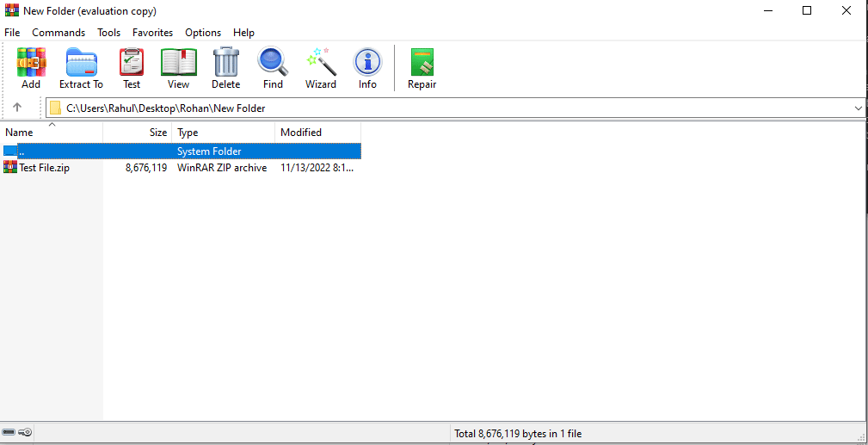Click the Total bytes status bar text

point(518,433)
